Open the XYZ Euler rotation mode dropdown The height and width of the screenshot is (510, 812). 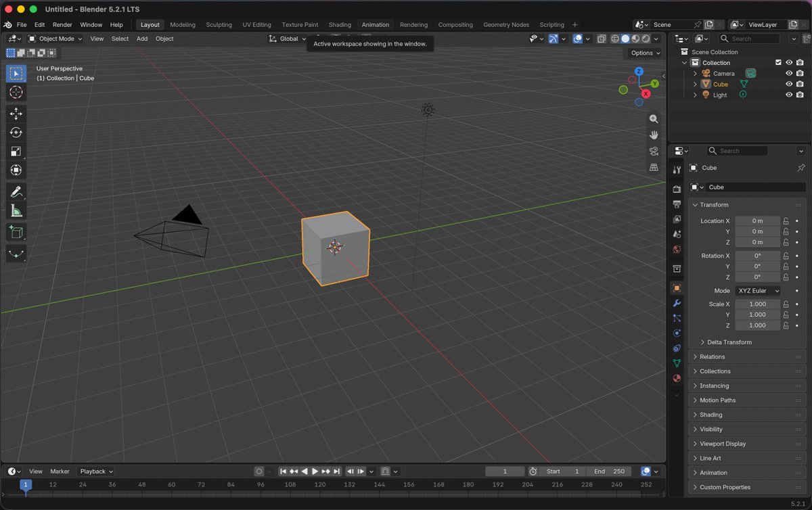pyautogui.click(x=758, y=291)
